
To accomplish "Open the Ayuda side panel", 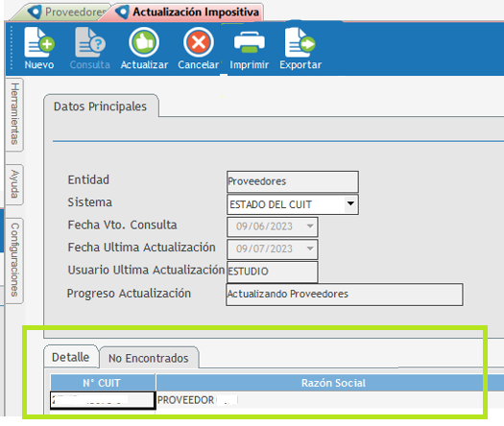I will coord(14,184).
